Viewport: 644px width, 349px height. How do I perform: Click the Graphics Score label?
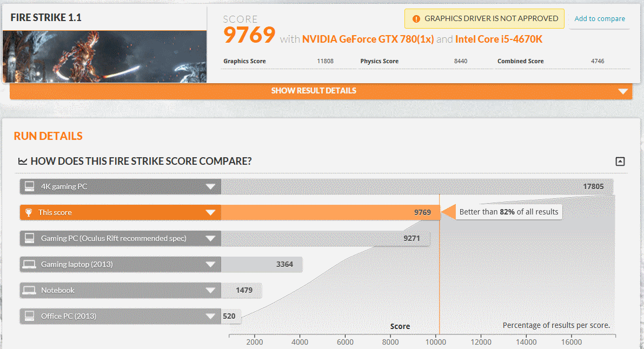click(x=244, y=61)
